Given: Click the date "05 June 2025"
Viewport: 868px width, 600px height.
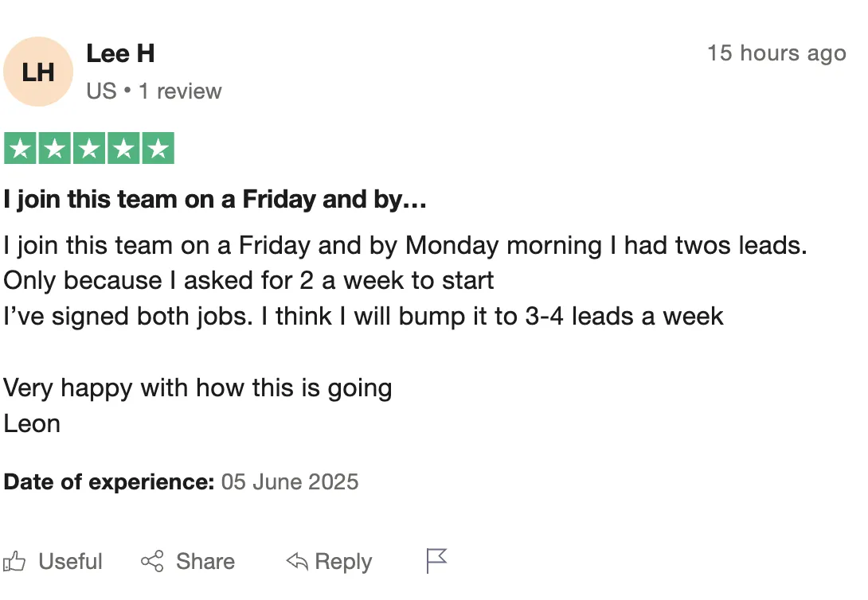Looking at the screenshot, I should point(290,482).
